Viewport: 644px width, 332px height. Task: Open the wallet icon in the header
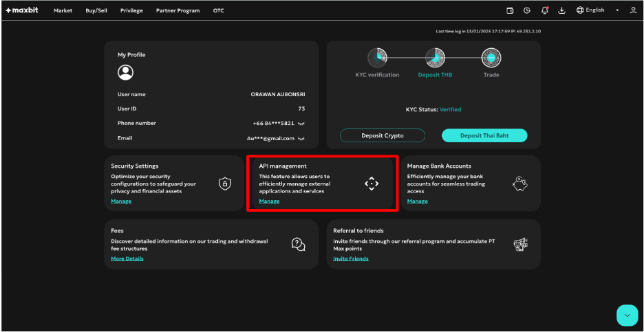510,10
